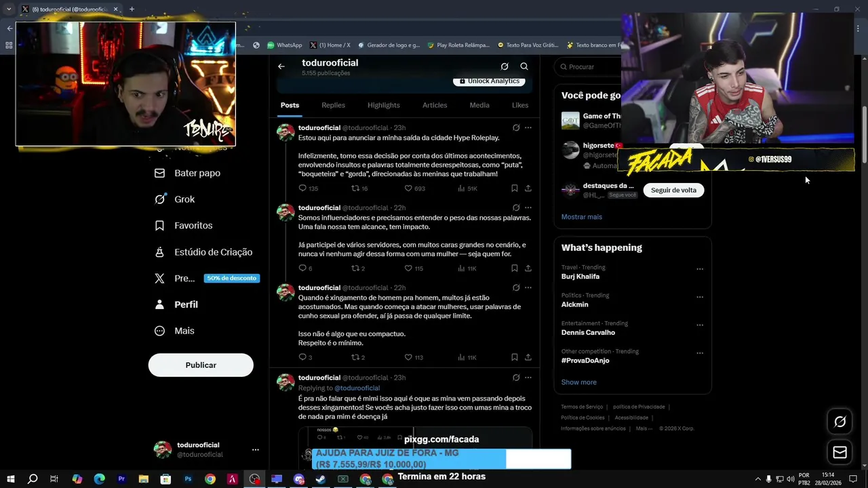Screen dimensions: 868x488
Task: Open the #ProvaDoAnjo trending topic
Action: (x=585, y=361)
